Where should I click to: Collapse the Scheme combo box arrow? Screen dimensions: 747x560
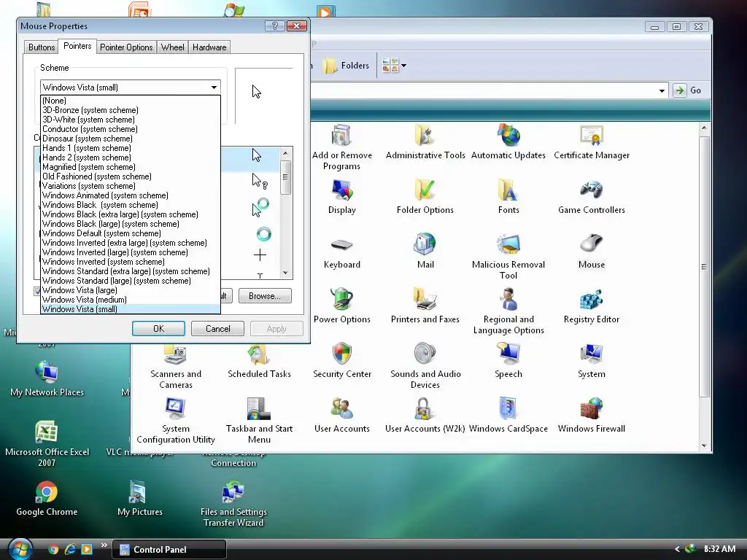214,87
